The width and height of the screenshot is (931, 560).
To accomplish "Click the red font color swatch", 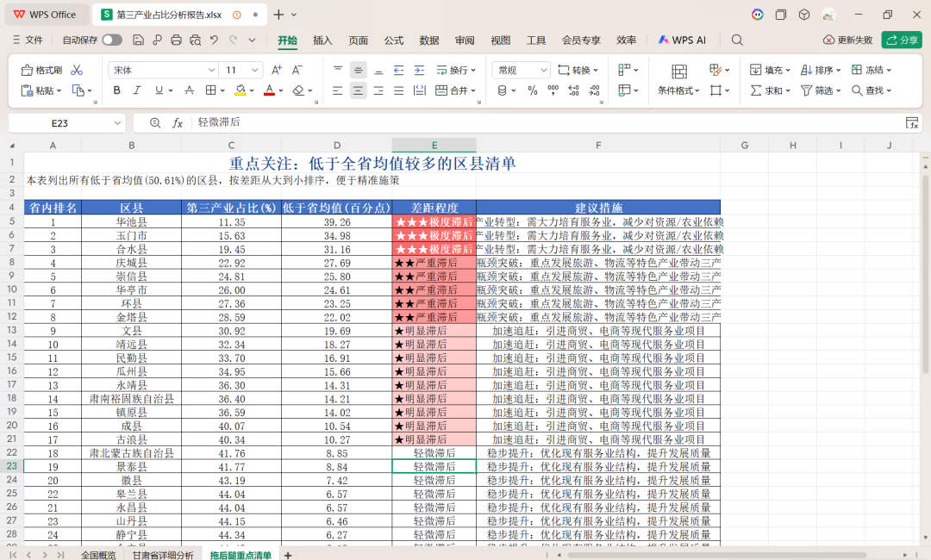I will pyautogui.click(x=269, y=90).
